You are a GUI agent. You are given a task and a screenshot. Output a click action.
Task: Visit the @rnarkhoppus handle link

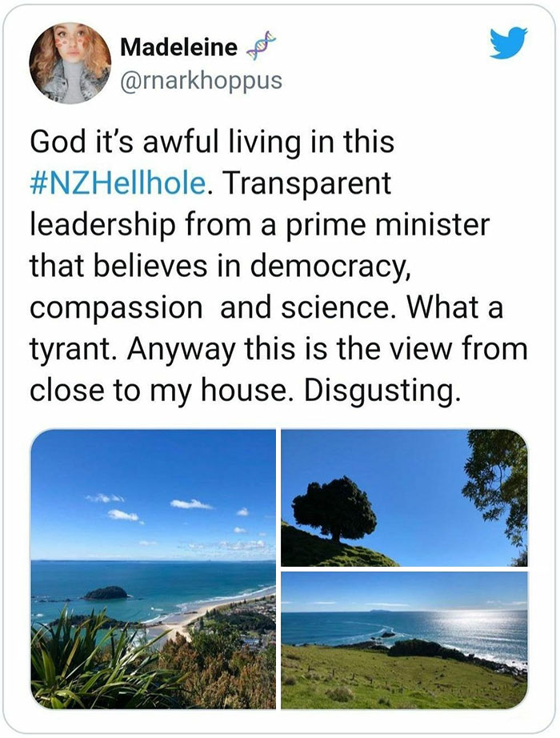(x=200, y=81)
